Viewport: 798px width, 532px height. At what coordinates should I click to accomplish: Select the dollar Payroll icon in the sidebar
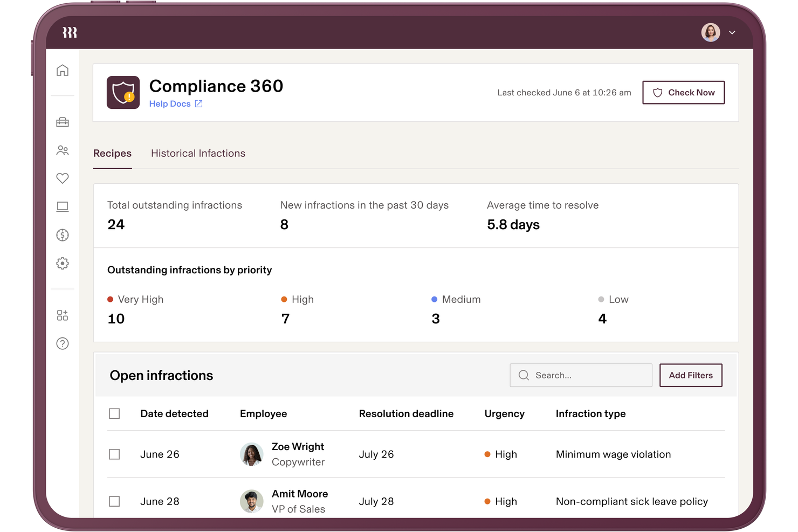pos(63,235)
